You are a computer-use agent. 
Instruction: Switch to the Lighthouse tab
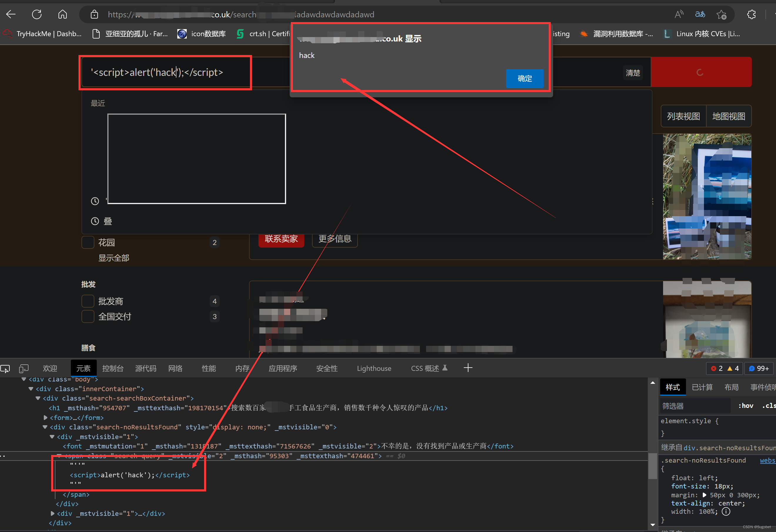374,368
